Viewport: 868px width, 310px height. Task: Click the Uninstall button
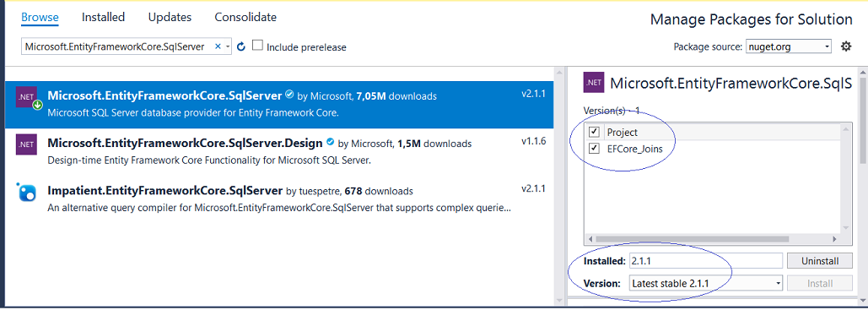(x=820, y=261)
